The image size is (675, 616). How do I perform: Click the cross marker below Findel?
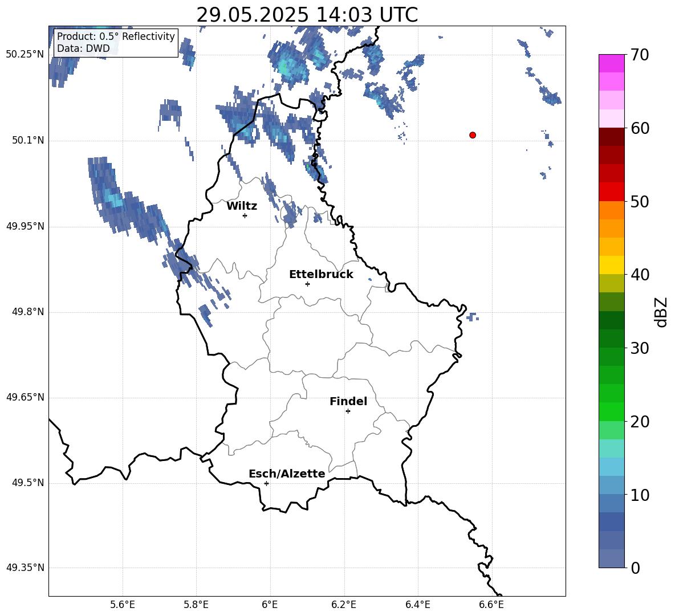click(348, 411)
